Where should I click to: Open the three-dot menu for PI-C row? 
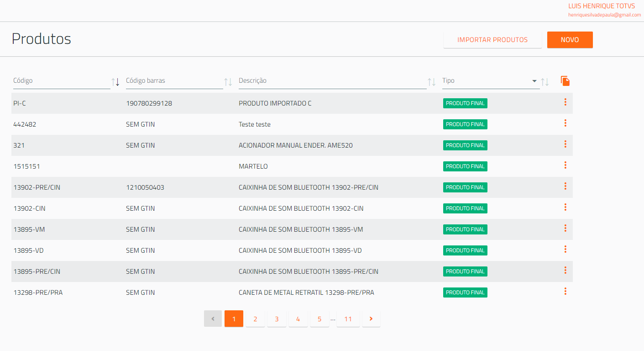(x=565, y=102)
